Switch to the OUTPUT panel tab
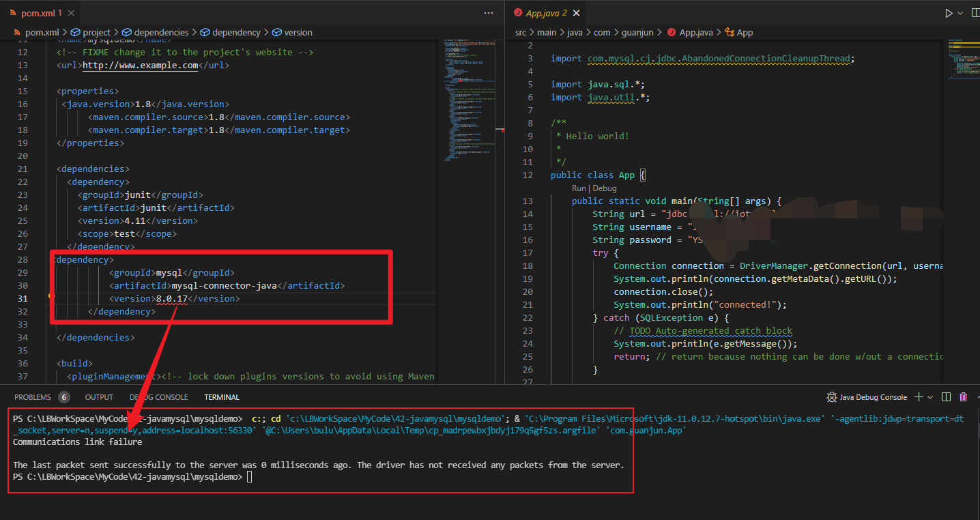 click(99, 397)
